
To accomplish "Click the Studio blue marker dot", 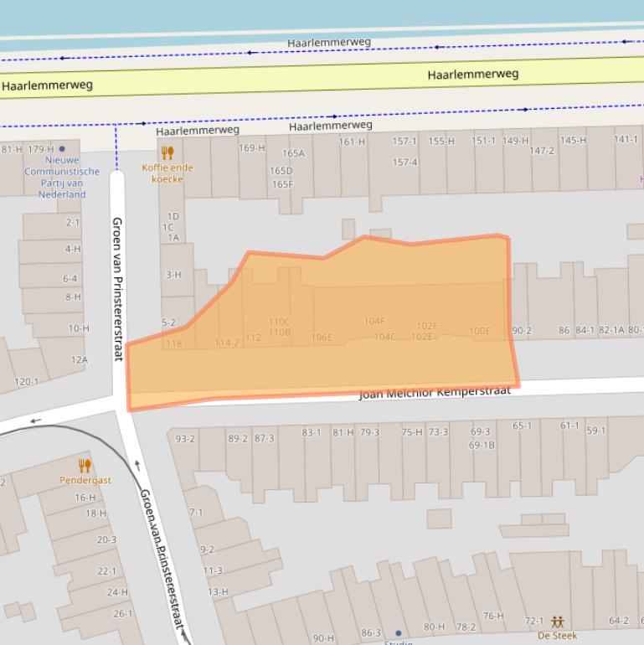I will tap(398, 633).
